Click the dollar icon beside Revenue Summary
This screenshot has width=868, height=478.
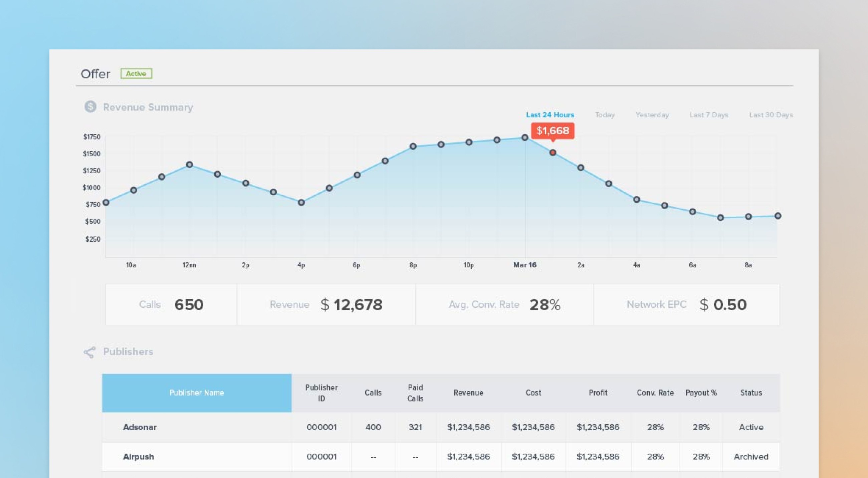[x=90, y=107]
